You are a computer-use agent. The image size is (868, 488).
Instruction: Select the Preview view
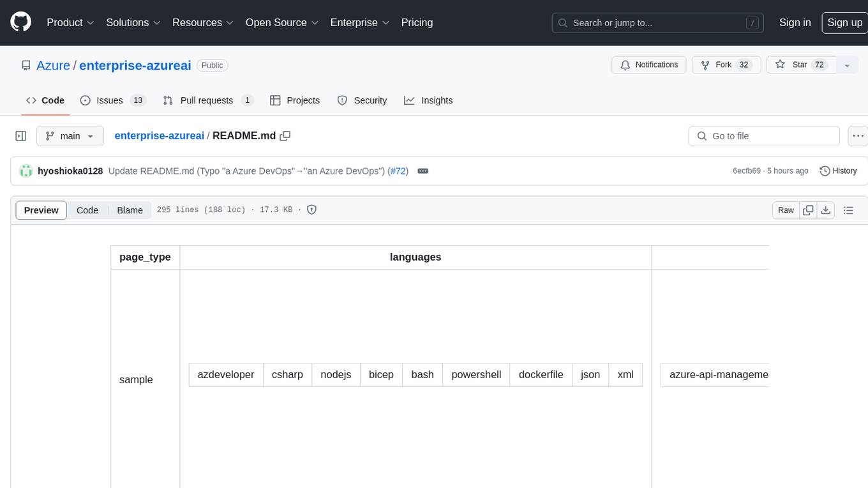point(41,210)
